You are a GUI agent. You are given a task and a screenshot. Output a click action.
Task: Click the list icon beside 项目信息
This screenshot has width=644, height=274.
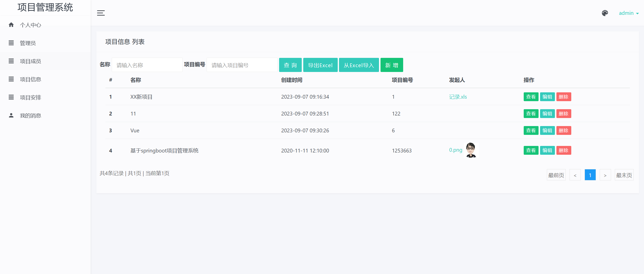(11, 79)
